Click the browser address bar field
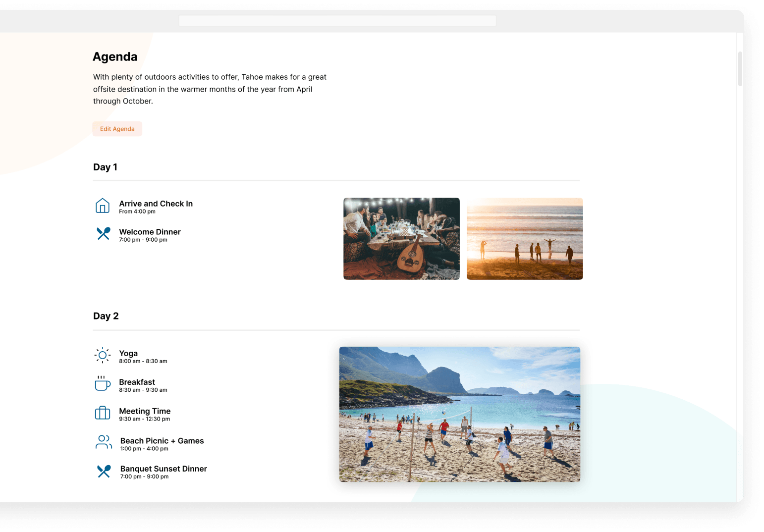Image resolution: width=764 pixels, height=532 pixels. 337,20
